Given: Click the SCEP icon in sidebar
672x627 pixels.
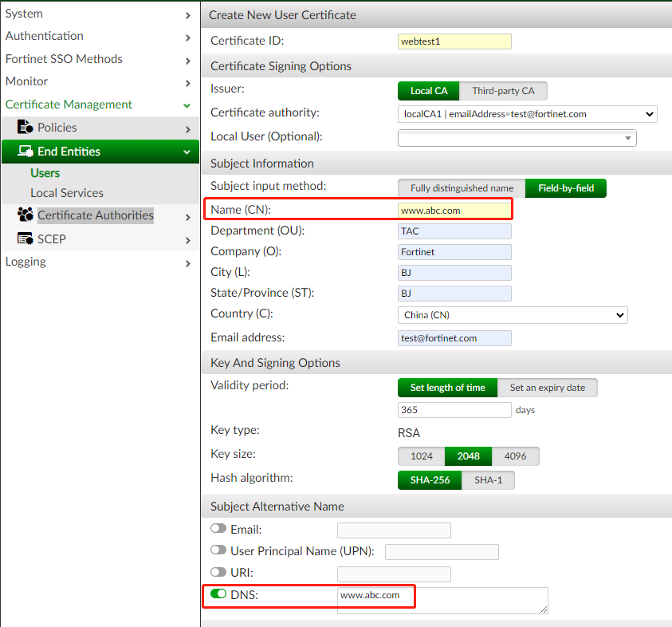Looking at the screenshot, I should 25,239.
